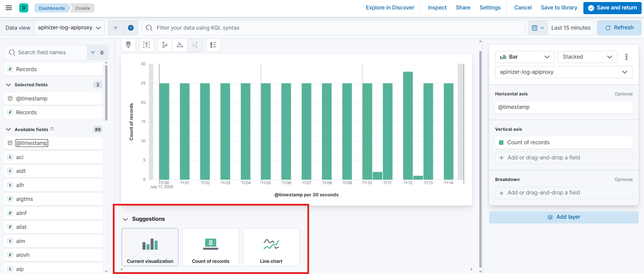644x274 pixels.
Task: Click the search magnifier in the KQL bar
Action: click(149, 28)
